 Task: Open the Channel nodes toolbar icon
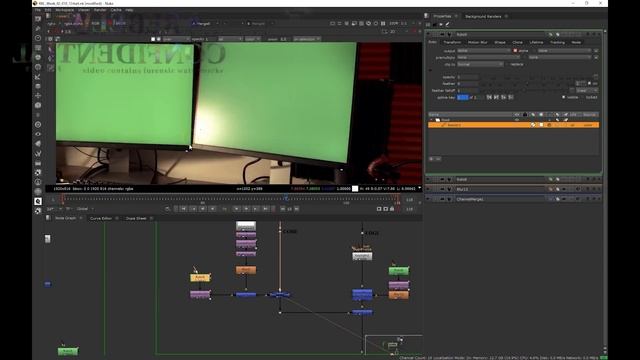pos(38,48)
